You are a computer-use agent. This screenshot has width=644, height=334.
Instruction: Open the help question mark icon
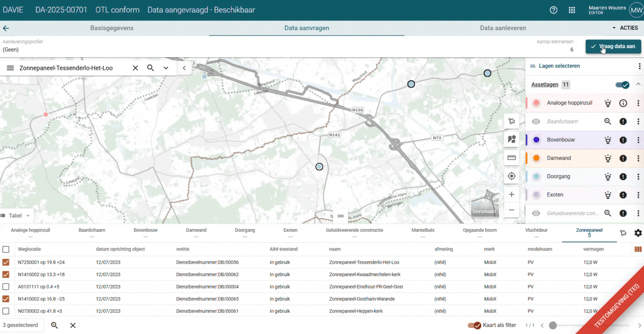(x=553, y=10)
